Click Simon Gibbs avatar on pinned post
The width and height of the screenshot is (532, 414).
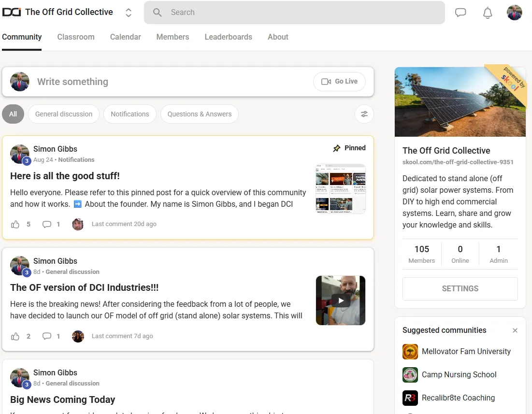[x=20, y=154]
